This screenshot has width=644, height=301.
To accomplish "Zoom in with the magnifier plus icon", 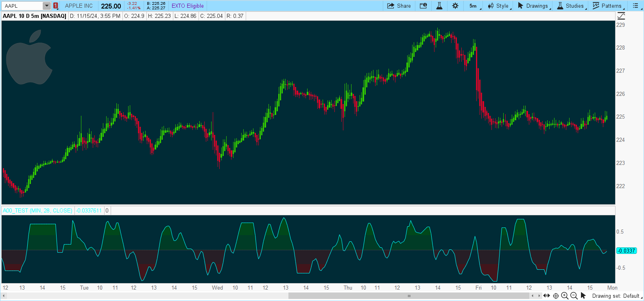I will [x=565, y=296].
